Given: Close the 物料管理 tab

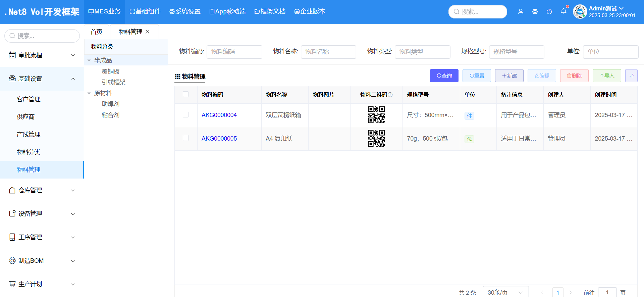Looking at the screenshot, I should (148, 32).
